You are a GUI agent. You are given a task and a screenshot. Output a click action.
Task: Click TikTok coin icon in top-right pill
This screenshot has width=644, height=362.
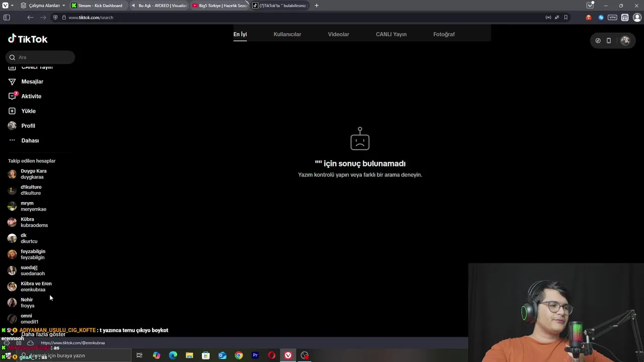pos(598,41)
